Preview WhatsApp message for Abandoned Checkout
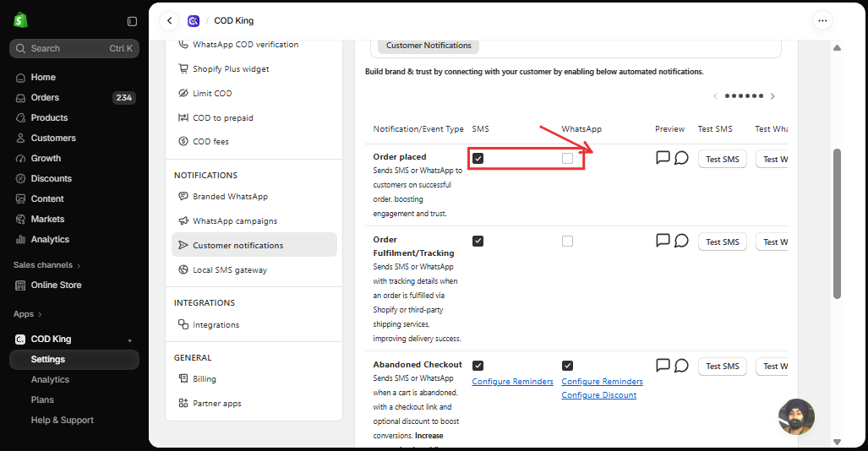868x451 pixels. pos(681,365)
